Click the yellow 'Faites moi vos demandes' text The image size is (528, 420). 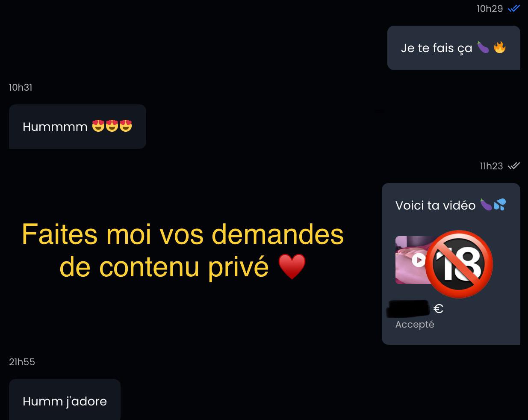pyautogui.click(x=183, y=234)
